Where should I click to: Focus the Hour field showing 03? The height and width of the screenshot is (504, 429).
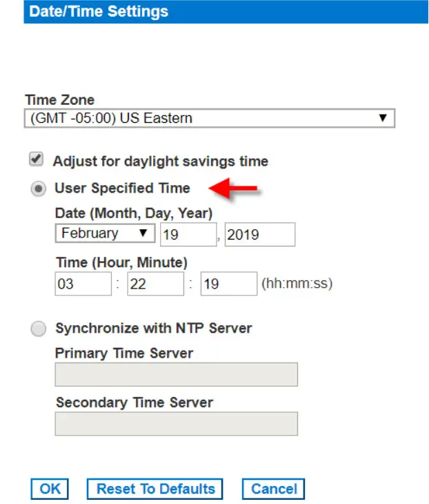pos(83,284)
